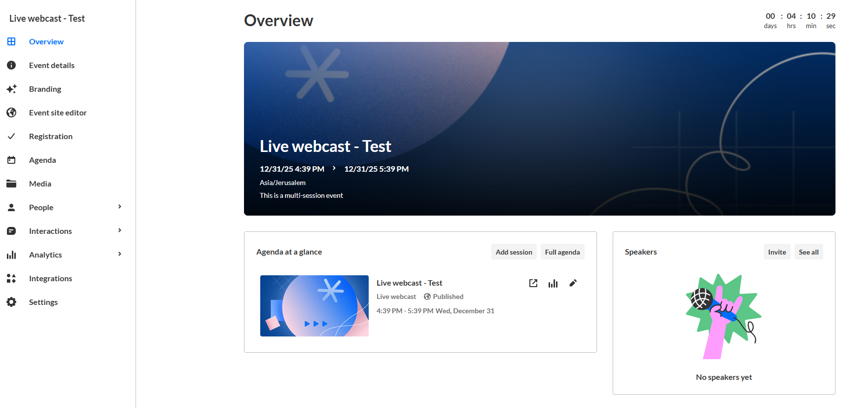The width and height of the screenshot is (868, 408).
Task: Invite a speaker
Action: [777, 252]
